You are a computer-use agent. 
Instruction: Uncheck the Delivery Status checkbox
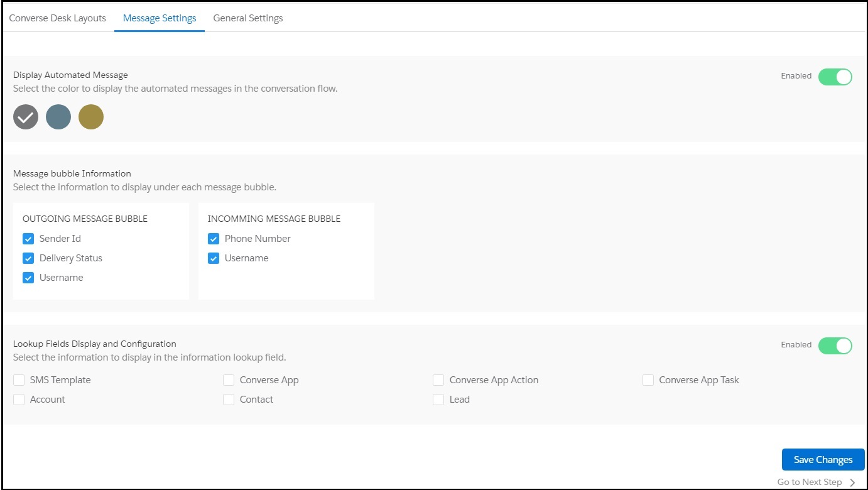(x=28, y=258)
